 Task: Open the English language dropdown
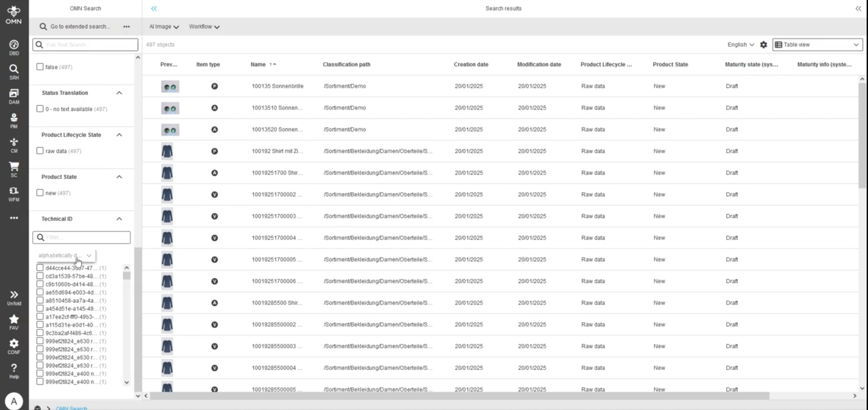pos(741,45)
